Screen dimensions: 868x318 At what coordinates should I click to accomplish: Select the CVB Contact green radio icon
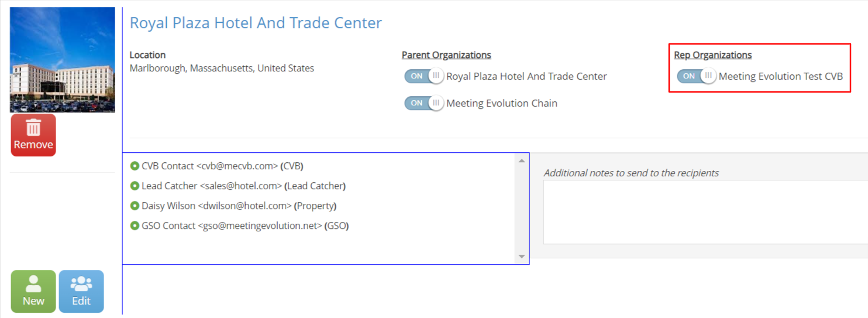click(135, 166)
